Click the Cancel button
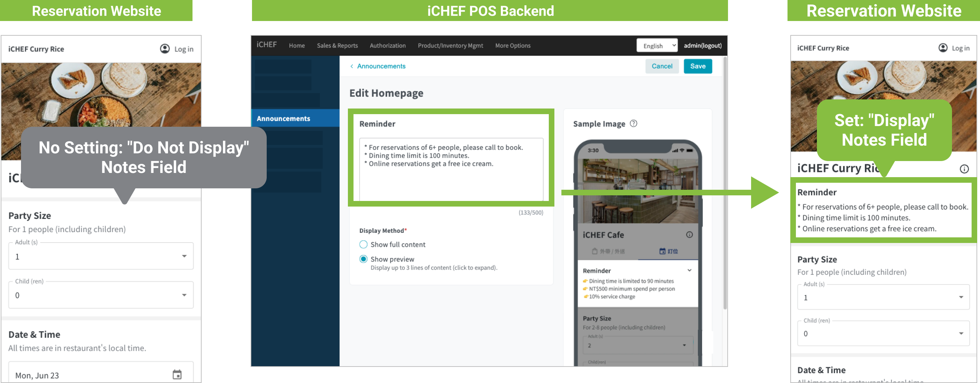 (x=661, y=66)
